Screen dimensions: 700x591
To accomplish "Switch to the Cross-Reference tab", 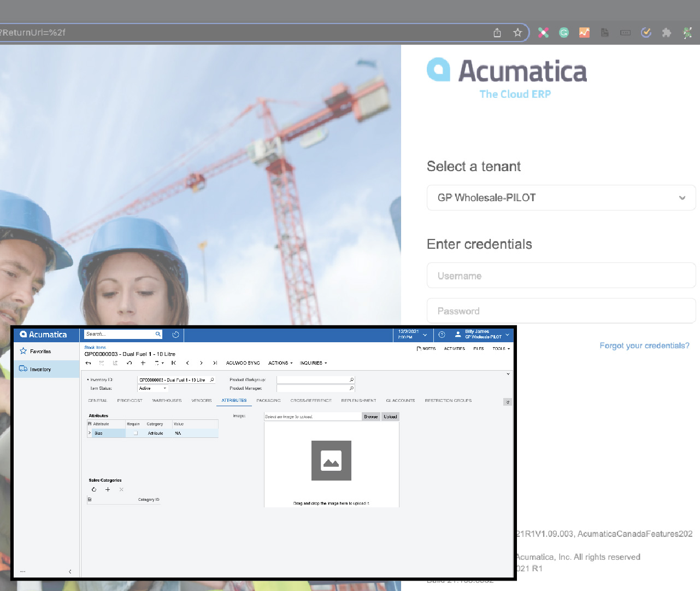I will point(311,401).
